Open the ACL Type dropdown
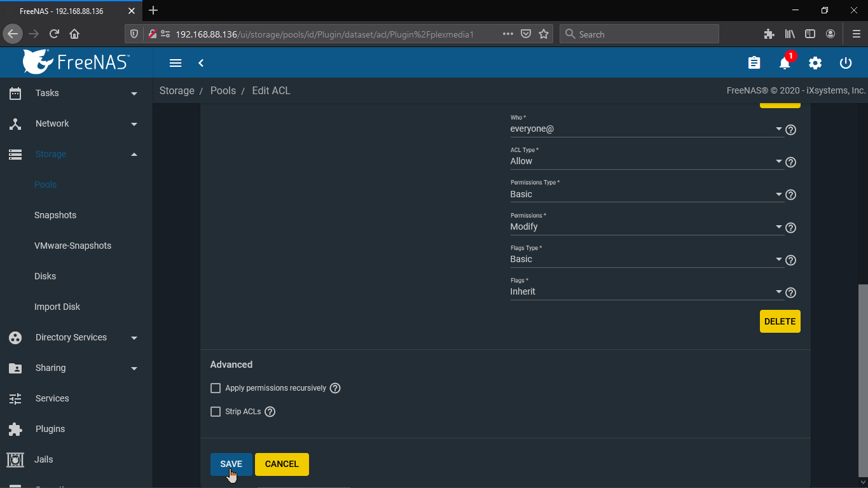Viewport: 868px width, 488px height. click(x=645, y=162)
